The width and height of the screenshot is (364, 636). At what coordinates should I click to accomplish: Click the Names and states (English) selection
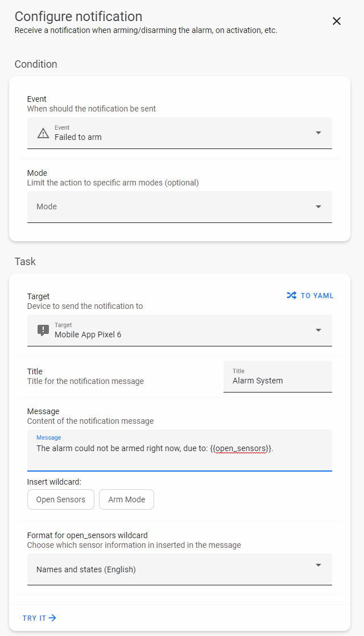click(86, 569)
